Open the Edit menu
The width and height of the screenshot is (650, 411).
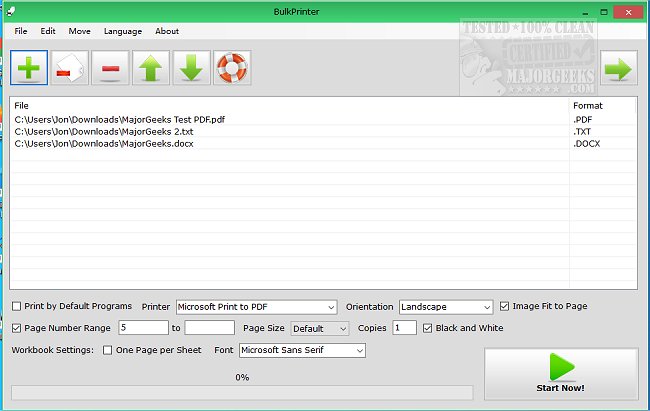[x=48, y=31]
